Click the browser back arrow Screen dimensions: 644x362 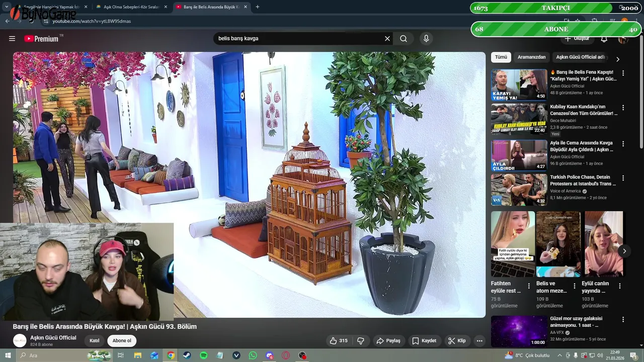pyautogui.click(x=7, y=21)
